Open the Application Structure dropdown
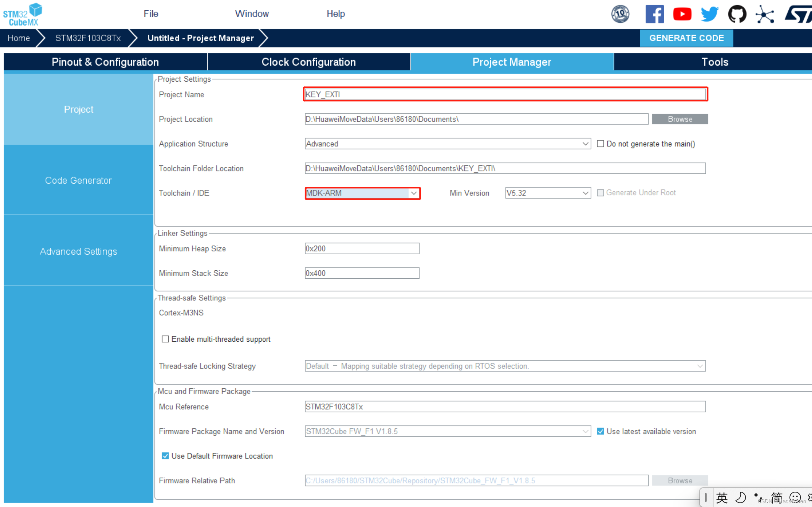Screen dimensions: 812x507 pos(585,144)
